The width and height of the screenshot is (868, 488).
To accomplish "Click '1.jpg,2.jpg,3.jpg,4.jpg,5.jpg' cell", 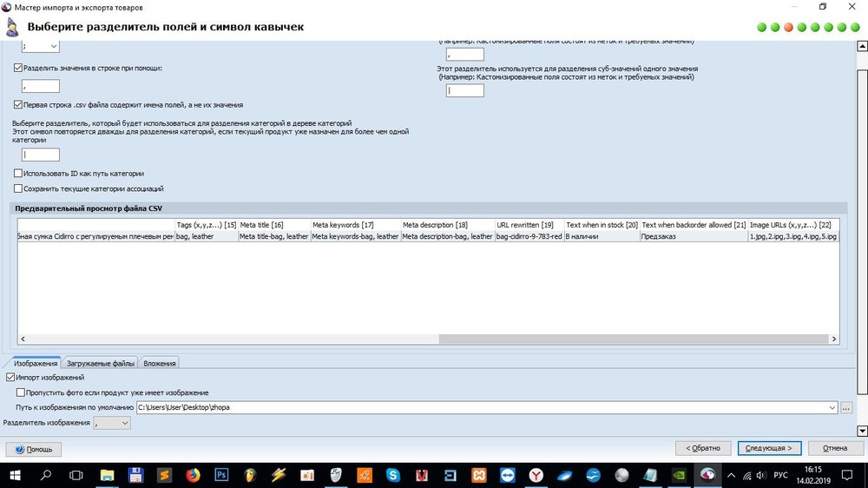I will click(x=792, y=236).
